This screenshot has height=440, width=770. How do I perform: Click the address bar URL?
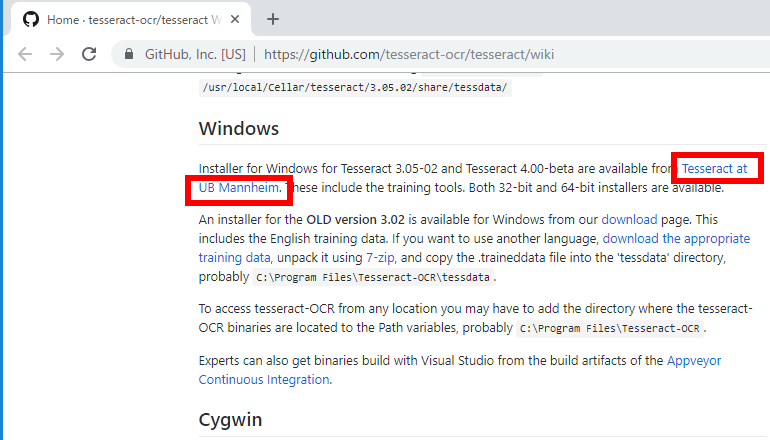[409, 54]
